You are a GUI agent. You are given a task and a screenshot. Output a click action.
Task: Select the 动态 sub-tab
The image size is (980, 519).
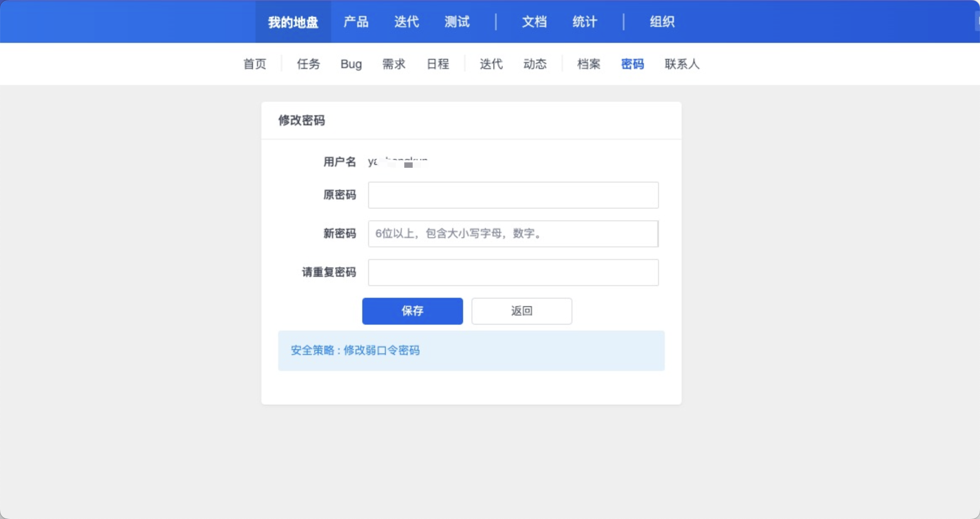click(535, 64)
